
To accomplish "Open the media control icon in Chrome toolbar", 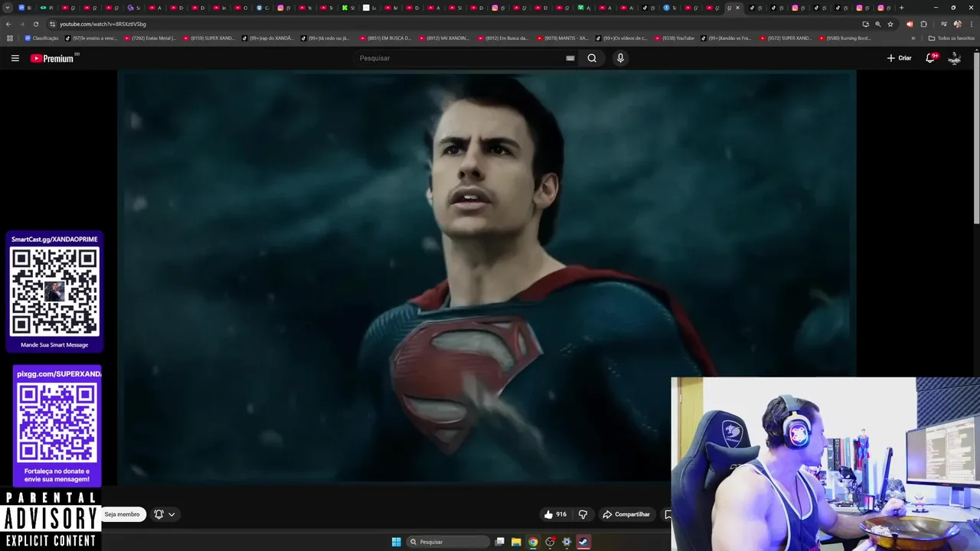I will (x=943, y=24).
